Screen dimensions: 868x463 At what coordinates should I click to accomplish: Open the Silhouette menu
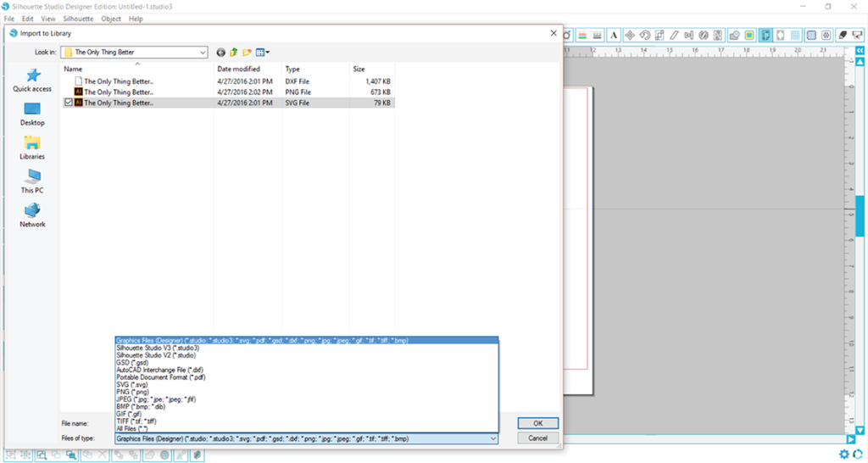click(78, 19)
